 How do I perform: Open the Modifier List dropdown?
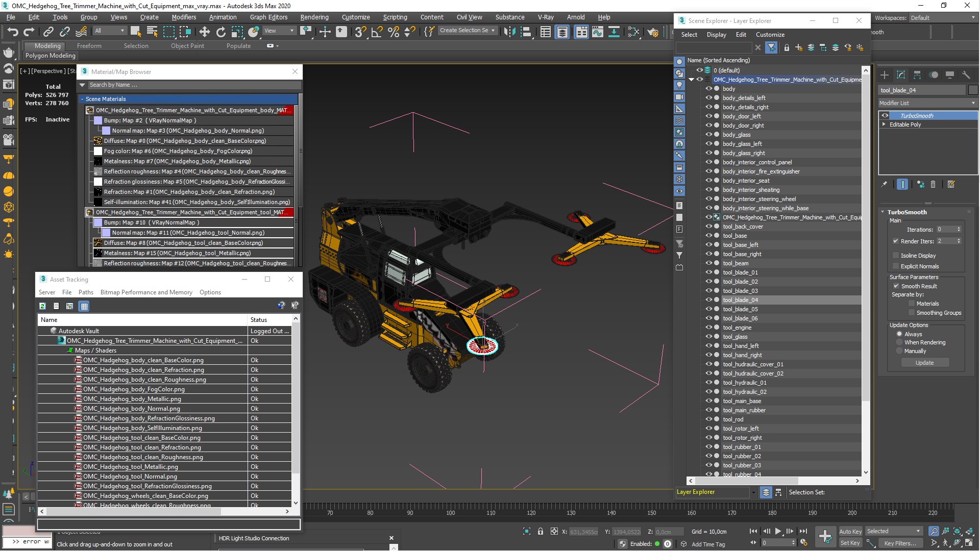pos(927,103)
